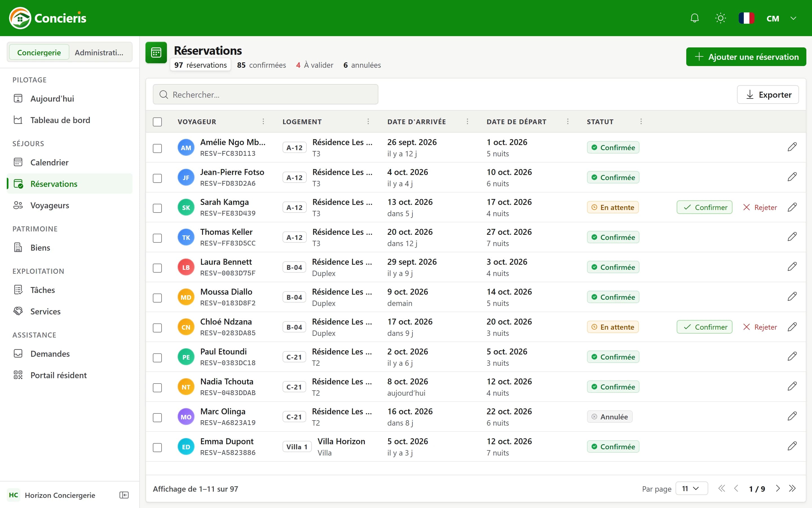This screenshot has width=812, height=508.
Task: Select the Conciergerie tab
Action: coord(39,52)
